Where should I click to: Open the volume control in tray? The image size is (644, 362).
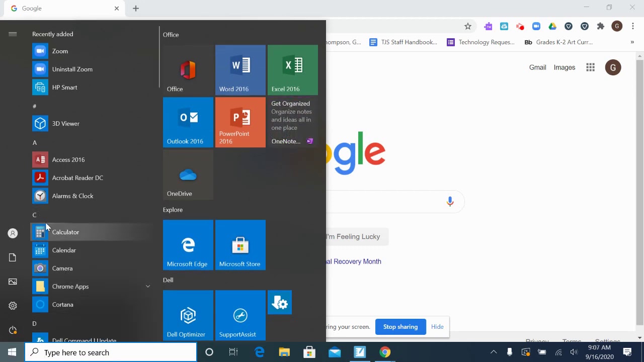[574, 352]
